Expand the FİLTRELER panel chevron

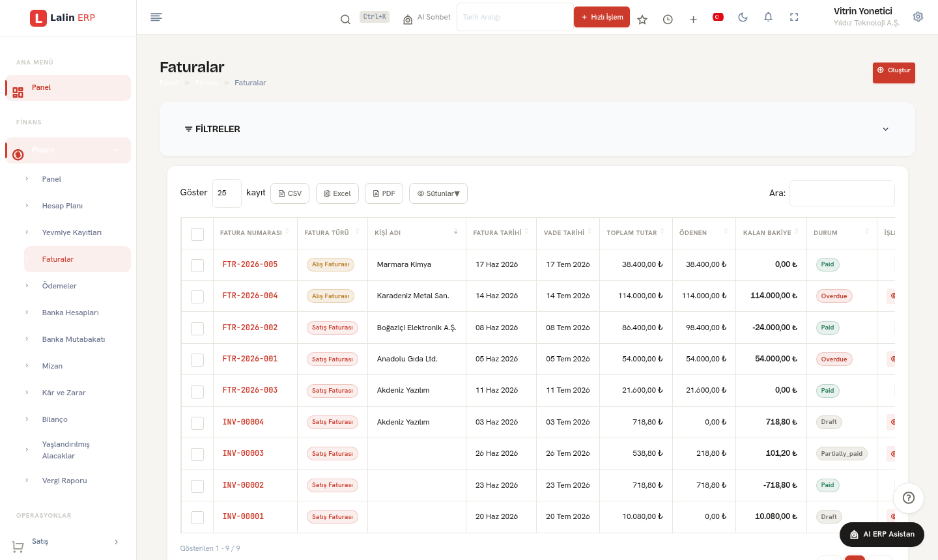[x=885, y=129]
